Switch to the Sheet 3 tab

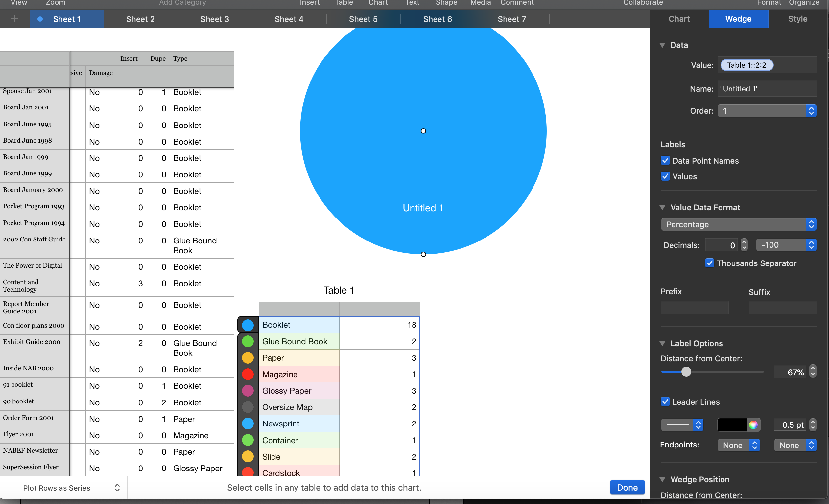point(214,19)
